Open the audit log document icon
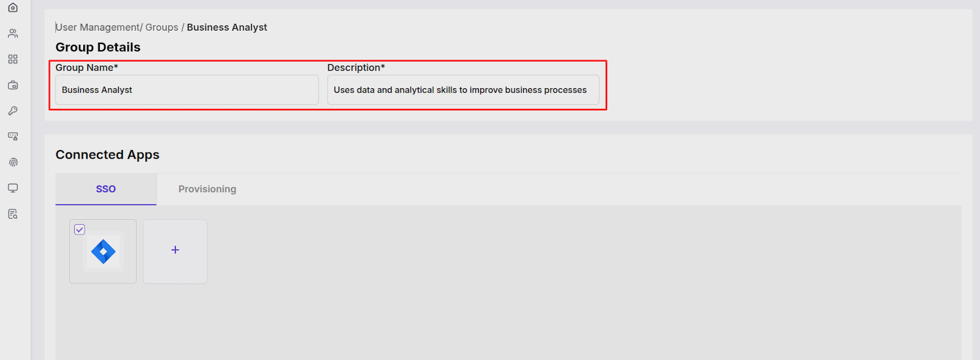Viewport: 980px width, 360px height. pos(12,214)
